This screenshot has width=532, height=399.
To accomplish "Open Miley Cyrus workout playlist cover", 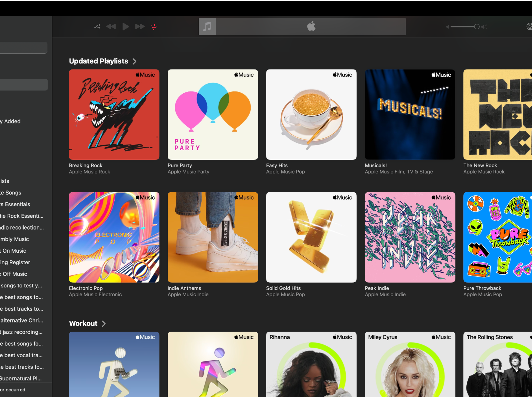I will [410, 364].
